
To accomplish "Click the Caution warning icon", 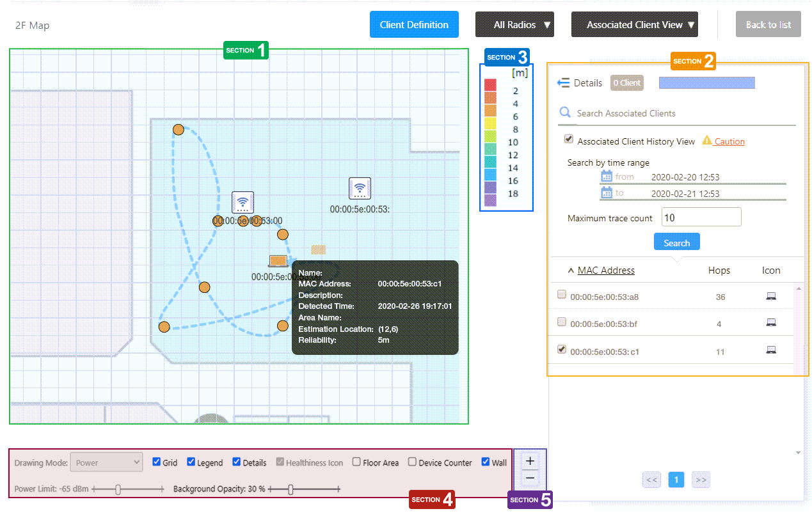I will [x=707, y=141].
